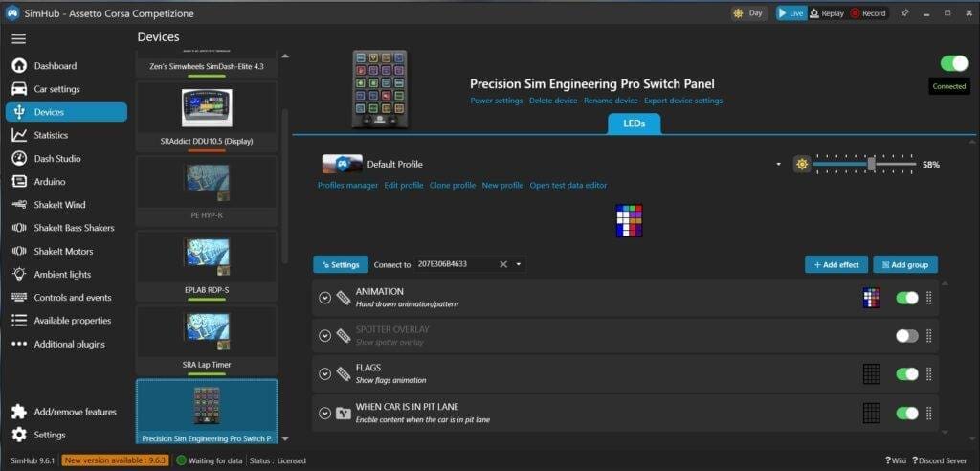Click the Additional plugins dots icon
This screenshot has width=980, height=471.
pyautogui.click(x=19, y=344)
